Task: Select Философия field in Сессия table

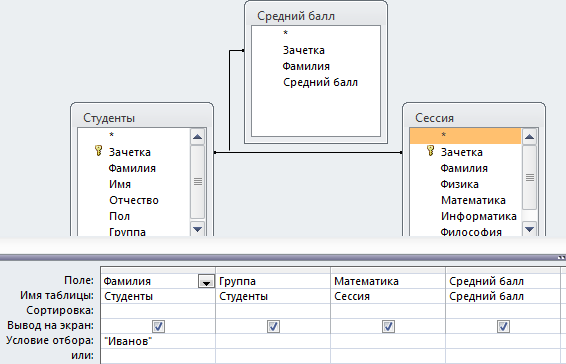Action: (x=471, y=231)
